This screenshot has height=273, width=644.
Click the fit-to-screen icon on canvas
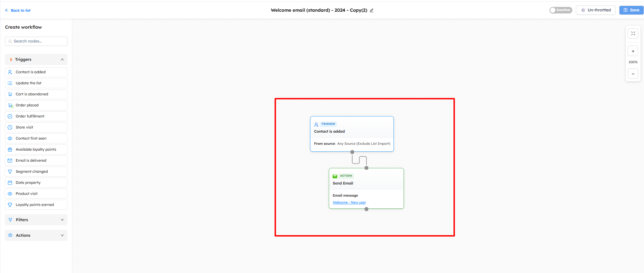click(x=633, y=34)
